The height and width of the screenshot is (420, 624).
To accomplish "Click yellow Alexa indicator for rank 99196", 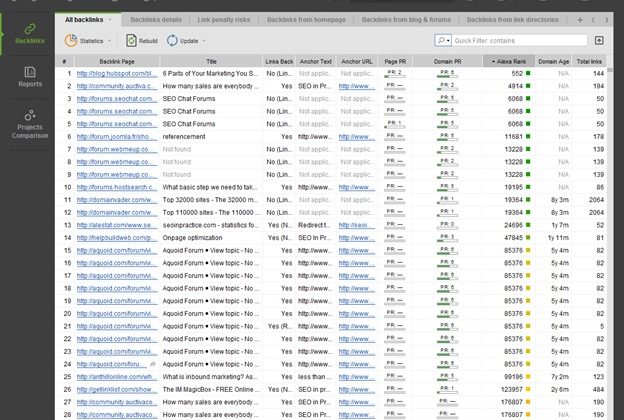I will [x=528, y=377].
